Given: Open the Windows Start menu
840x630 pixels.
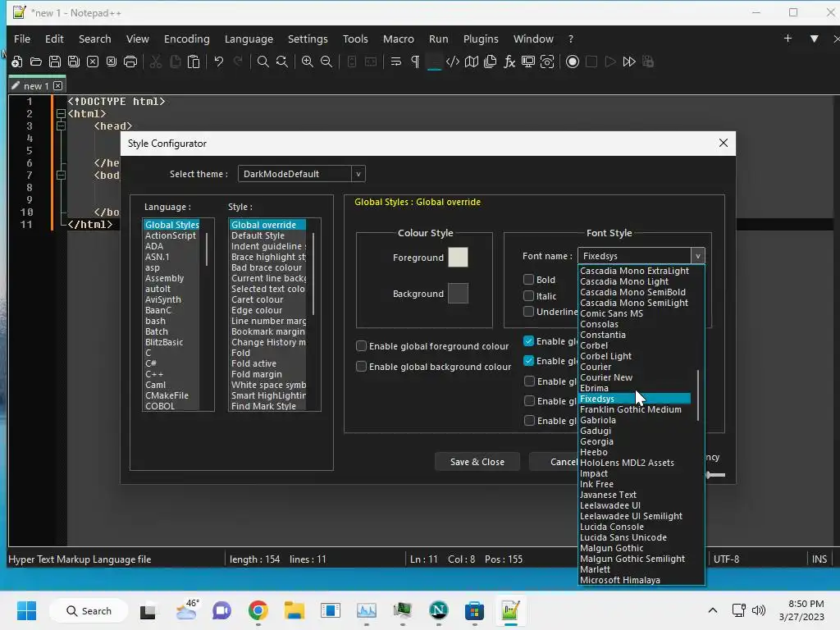Looking at the screenshot, I should (x=26, y=610).
